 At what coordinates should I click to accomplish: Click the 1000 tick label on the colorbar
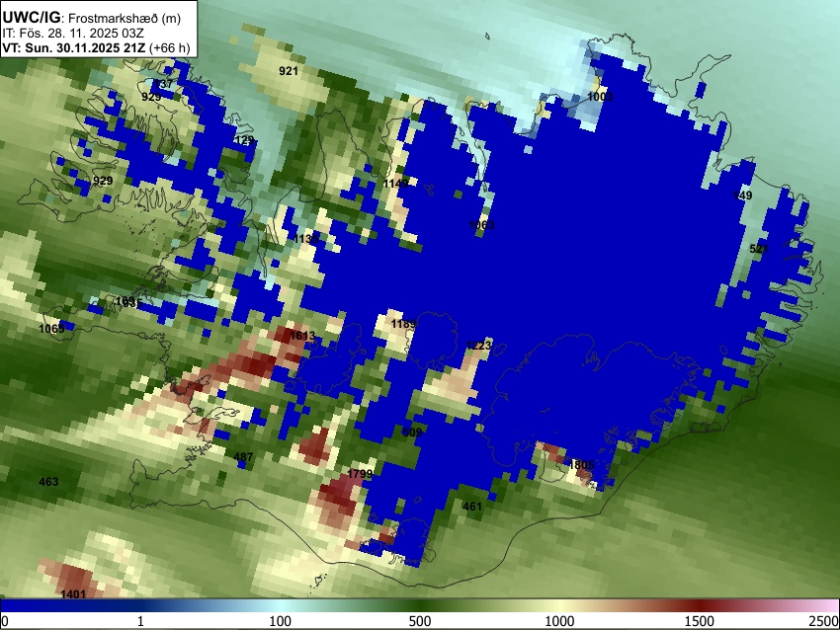coord(559,621)
